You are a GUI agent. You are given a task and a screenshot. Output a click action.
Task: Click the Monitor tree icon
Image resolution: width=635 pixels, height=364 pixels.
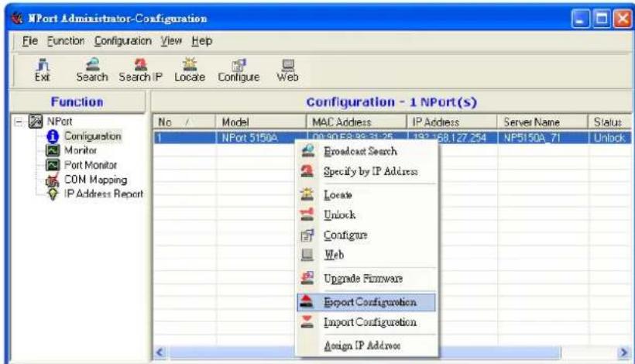pyautogui.click(x=53, y=150)
